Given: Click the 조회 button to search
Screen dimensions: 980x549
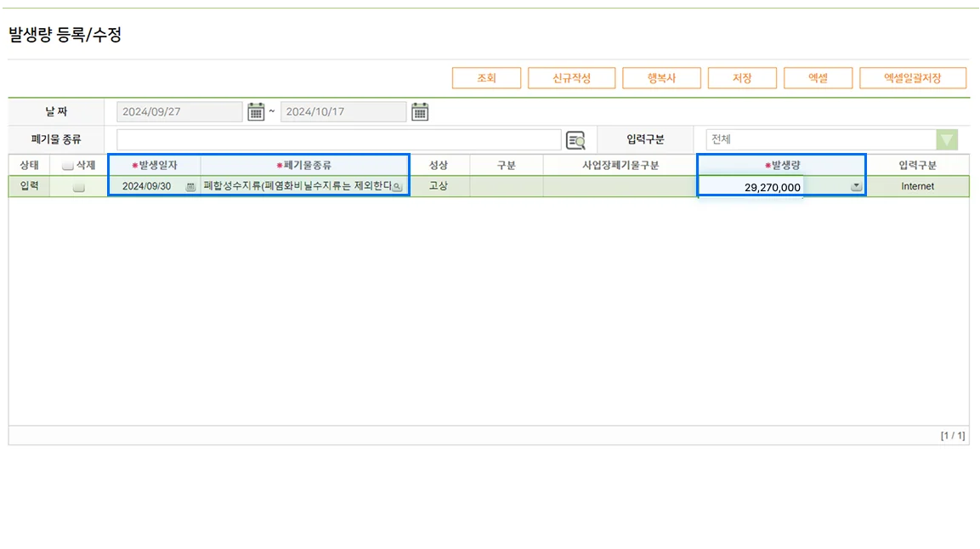Looking at the screenshot, I should click(x=486, y=77).
